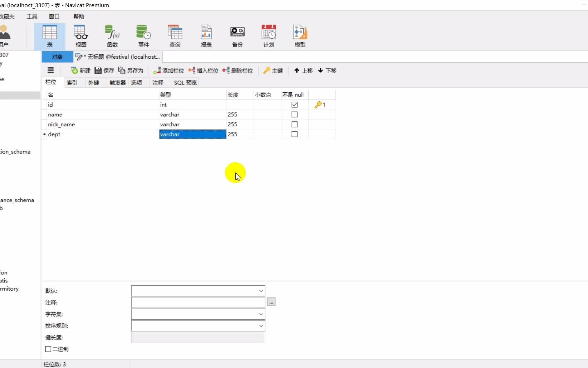The width and height of the screenshot is (588, 368).
Task: Select the dept field name cell
Action: [x=103, y=134]
